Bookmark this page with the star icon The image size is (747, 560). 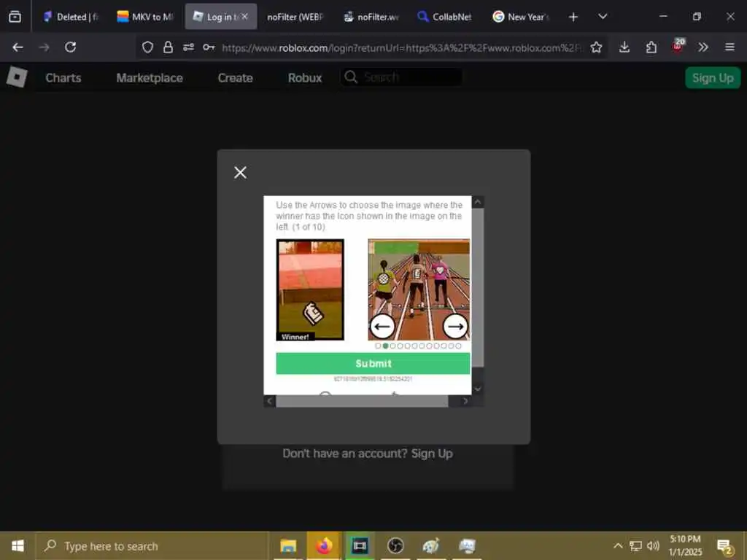(596, 47)
